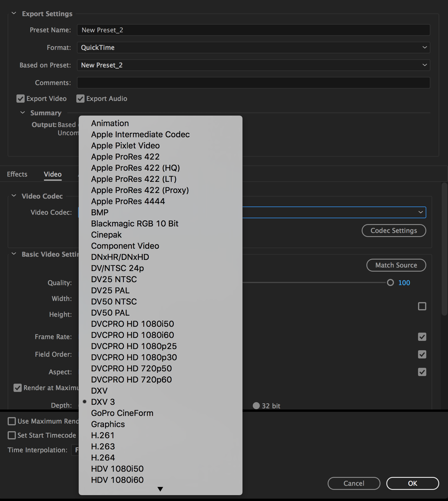
Task: Click the Quality slider handle
Action: pos(390,282)
